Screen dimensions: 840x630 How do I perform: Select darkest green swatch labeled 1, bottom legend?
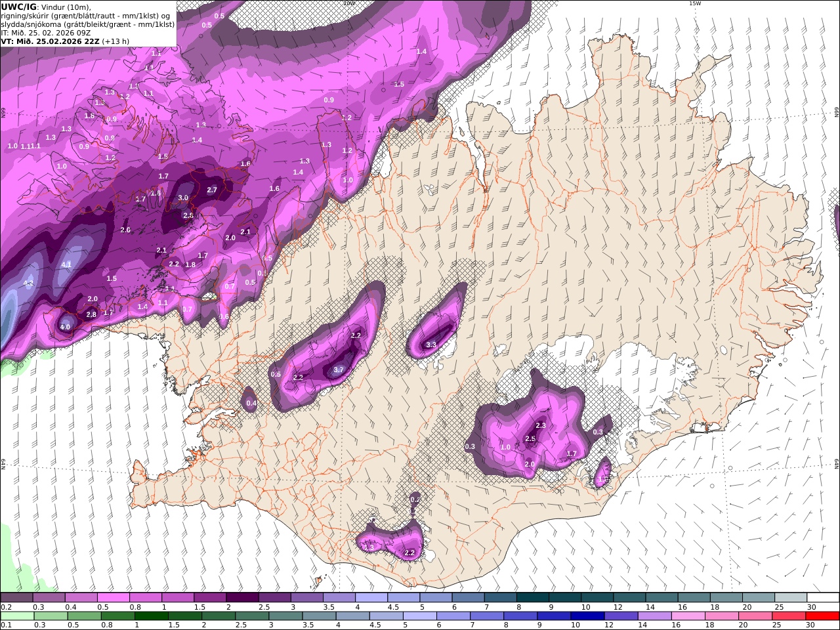coord(152,616)
